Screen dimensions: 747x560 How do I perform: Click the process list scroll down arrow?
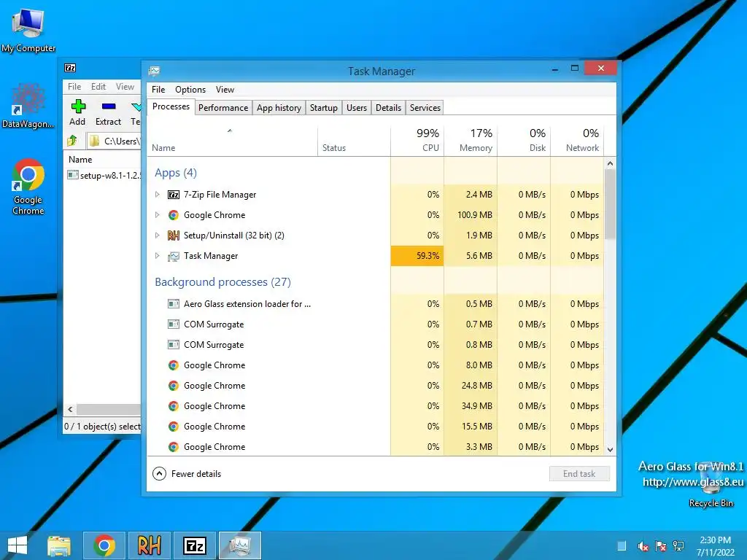pyautogui.click(x=611, y=449)
